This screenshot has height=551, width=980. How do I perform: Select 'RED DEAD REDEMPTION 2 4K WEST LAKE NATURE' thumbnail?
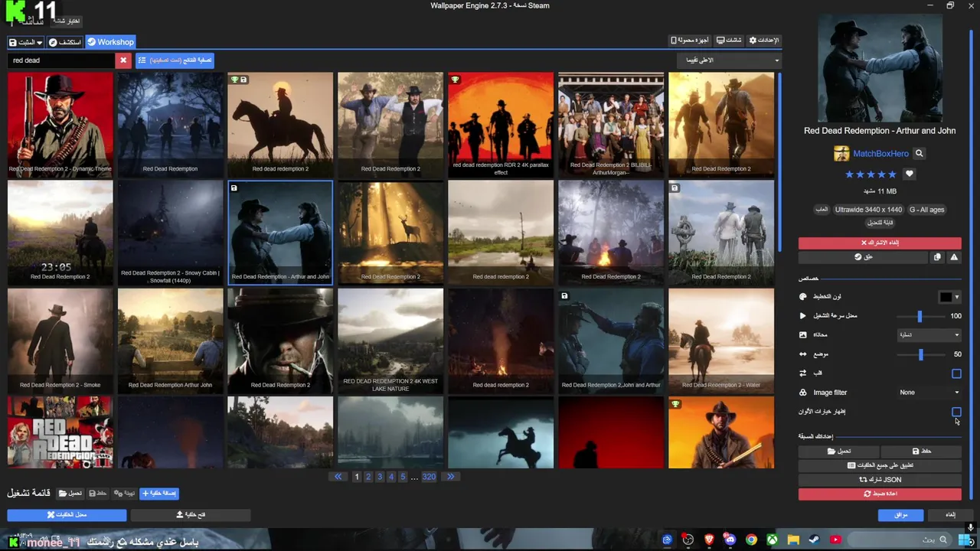coord(390,341)
